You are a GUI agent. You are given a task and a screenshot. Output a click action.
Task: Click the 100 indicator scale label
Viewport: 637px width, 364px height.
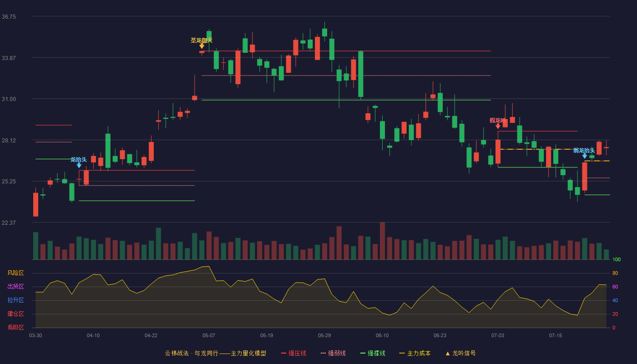(617, 259)
